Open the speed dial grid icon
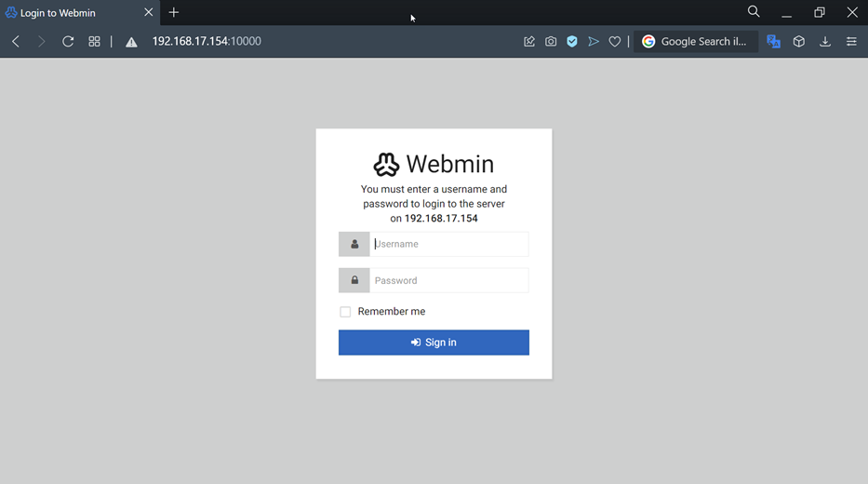Image resolution: width=868 pixels, height=484 pixels. click(x=94, y=42)
